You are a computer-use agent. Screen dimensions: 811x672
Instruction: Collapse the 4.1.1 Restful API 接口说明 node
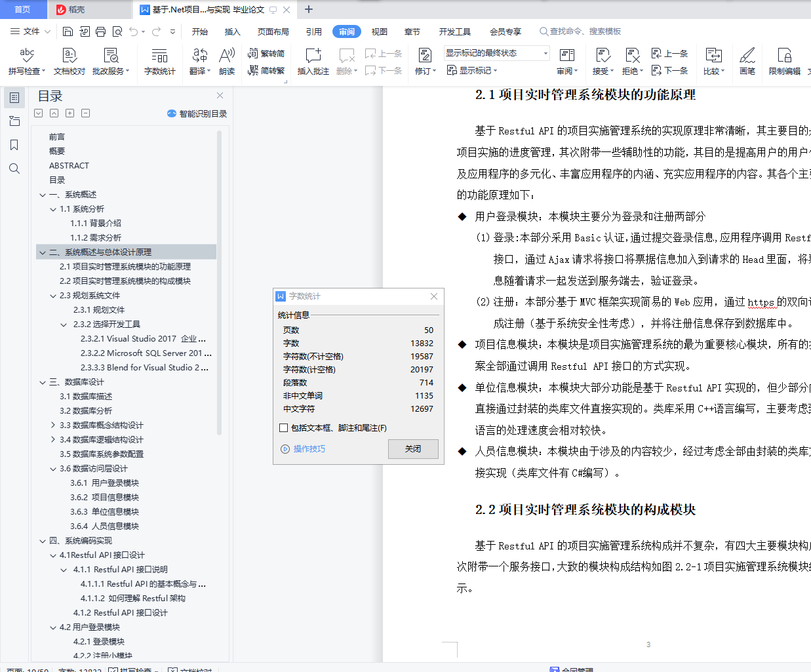tap(64, 570)
